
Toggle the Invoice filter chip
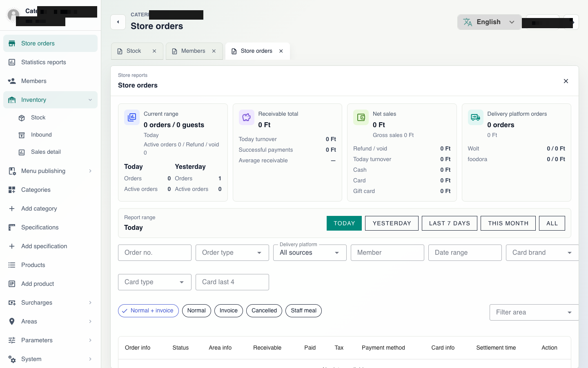(229, 311)
